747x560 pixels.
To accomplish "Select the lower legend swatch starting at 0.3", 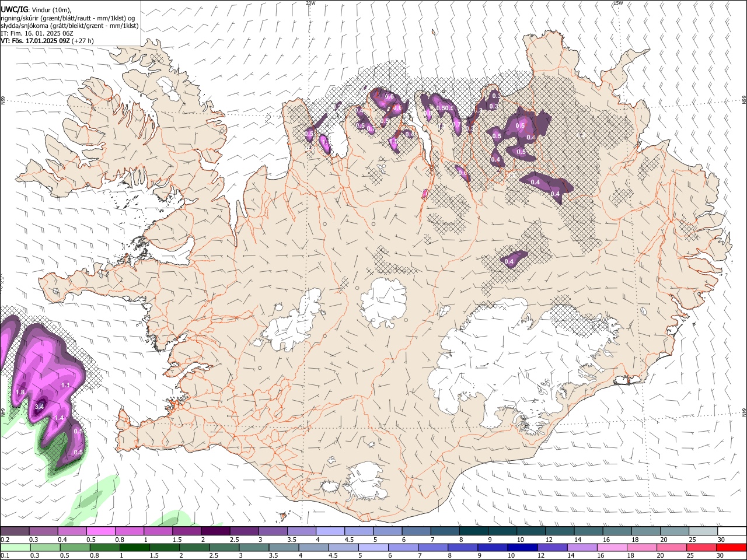I will [x=45, y=547].
